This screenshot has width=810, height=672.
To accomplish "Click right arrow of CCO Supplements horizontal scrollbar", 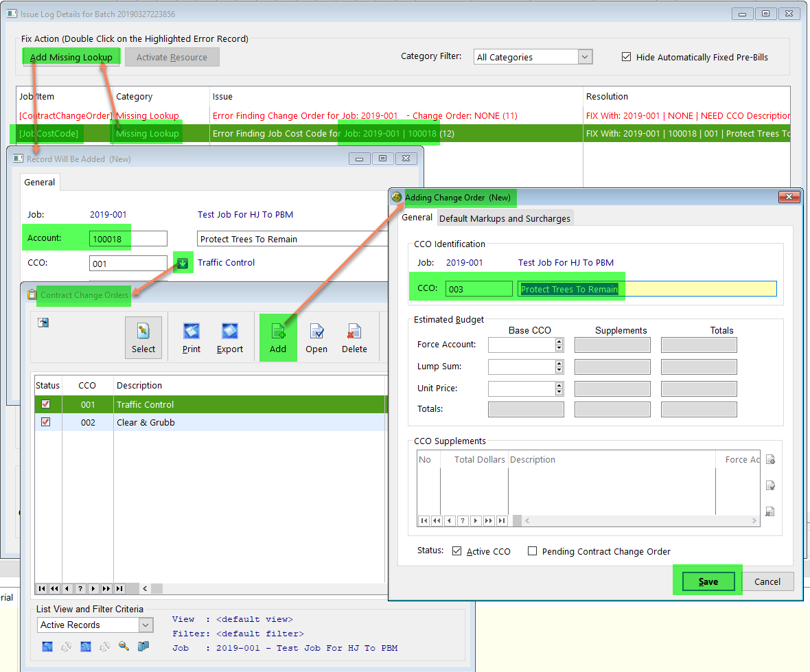I will tap(754, 521).
